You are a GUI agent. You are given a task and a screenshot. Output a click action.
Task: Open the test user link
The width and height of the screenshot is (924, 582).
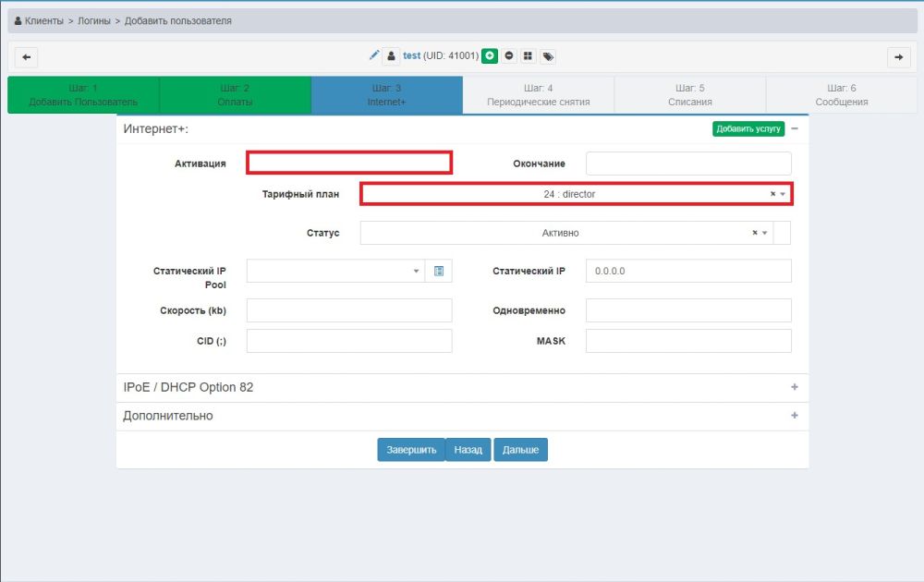point(411,55)
